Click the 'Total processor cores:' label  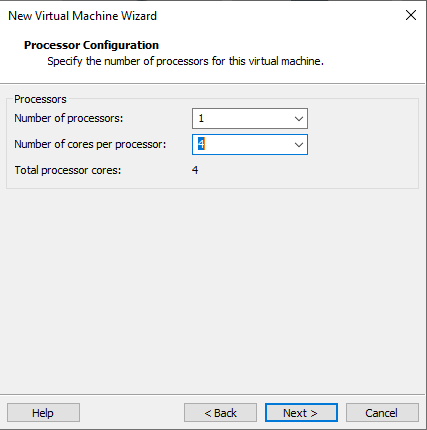tap(68, 170)
